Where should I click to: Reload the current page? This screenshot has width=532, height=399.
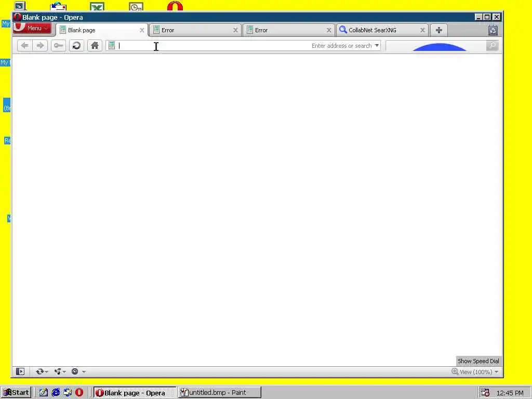[x=77, y=46]
